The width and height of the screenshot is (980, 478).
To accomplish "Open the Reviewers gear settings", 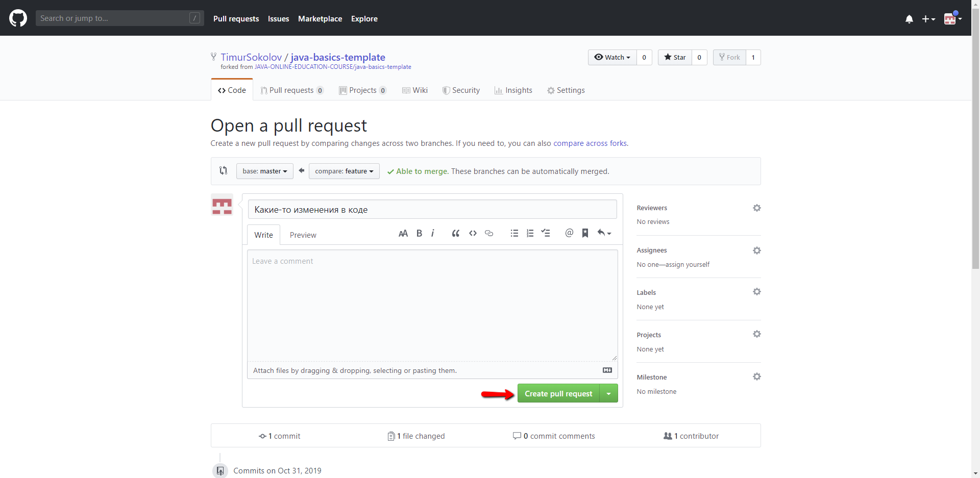I will pos(756,208).
